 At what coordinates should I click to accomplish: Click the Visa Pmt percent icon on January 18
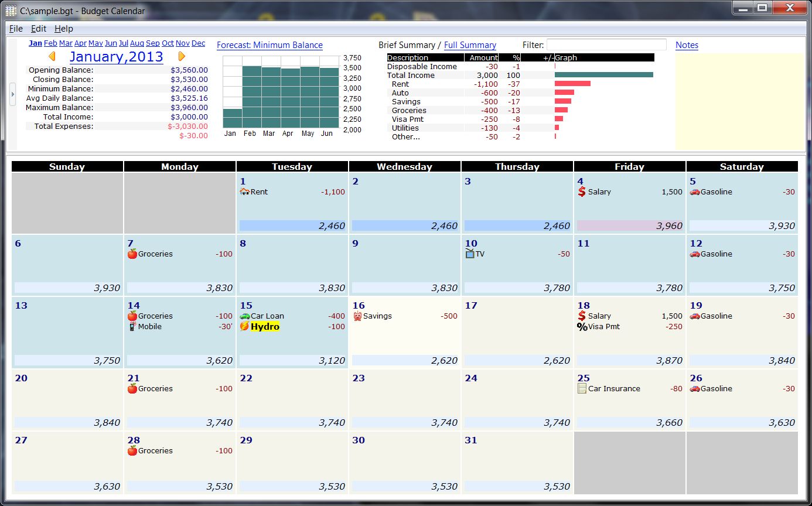click(x=582, y=326)
